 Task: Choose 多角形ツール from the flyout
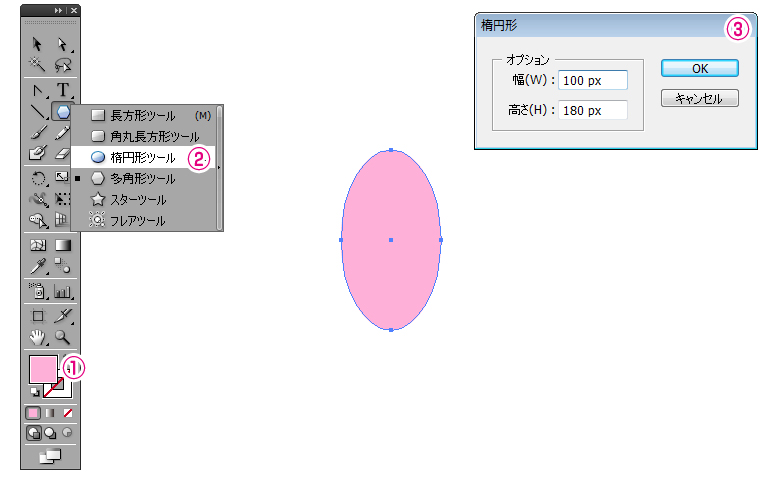tap(144, 179)
